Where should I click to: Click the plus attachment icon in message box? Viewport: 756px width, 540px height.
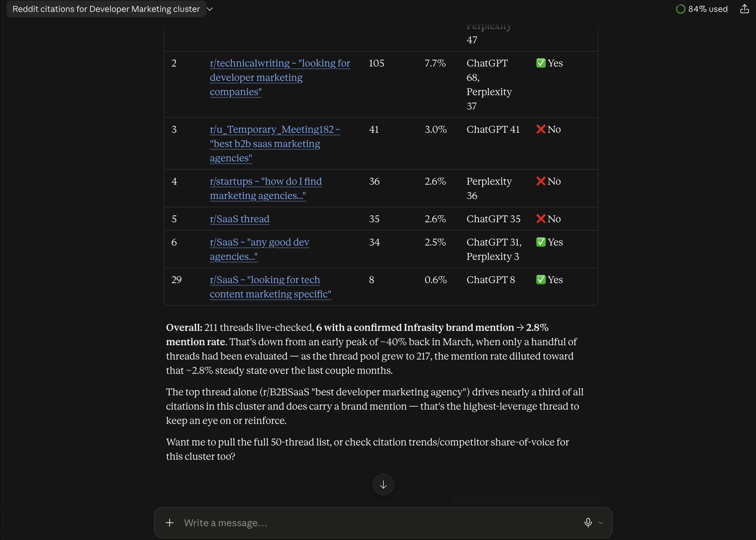click(169, 523)
